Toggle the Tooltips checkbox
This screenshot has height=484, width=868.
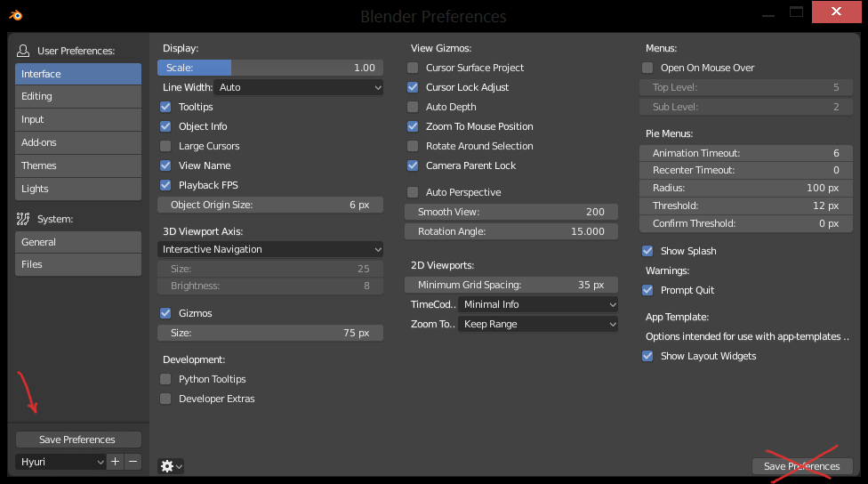(165, 107)
